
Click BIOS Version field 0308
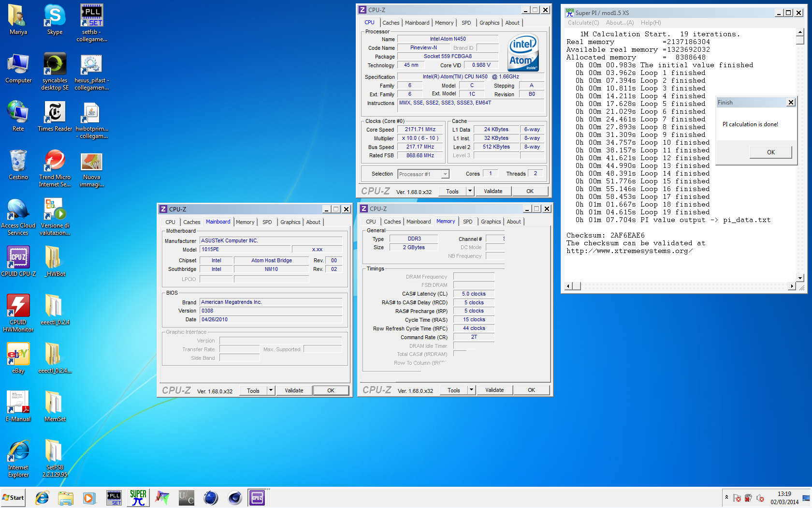pos(271,311)
